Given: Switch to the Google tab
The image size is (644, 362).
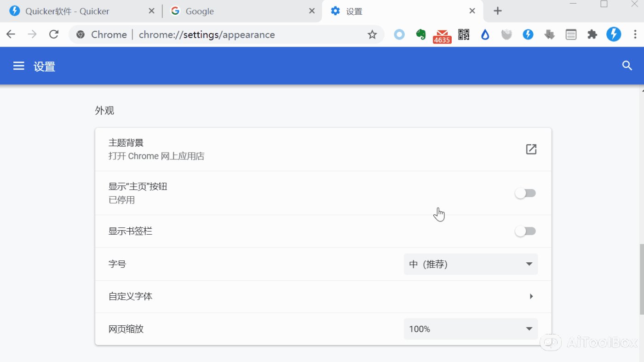Looking at the screenshot, I should [239, 11].
